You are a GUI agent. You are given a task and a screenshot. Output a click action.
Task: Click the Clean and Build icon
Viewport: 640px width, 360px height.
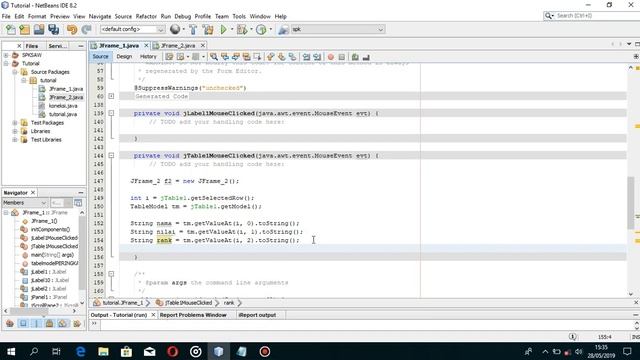(x=208, y=29)
